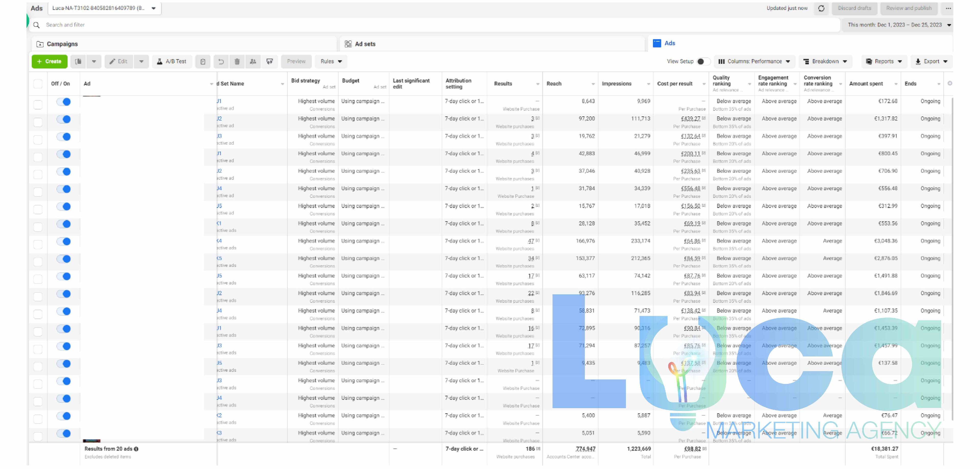Click the Cost per result column header

[681, 84]
